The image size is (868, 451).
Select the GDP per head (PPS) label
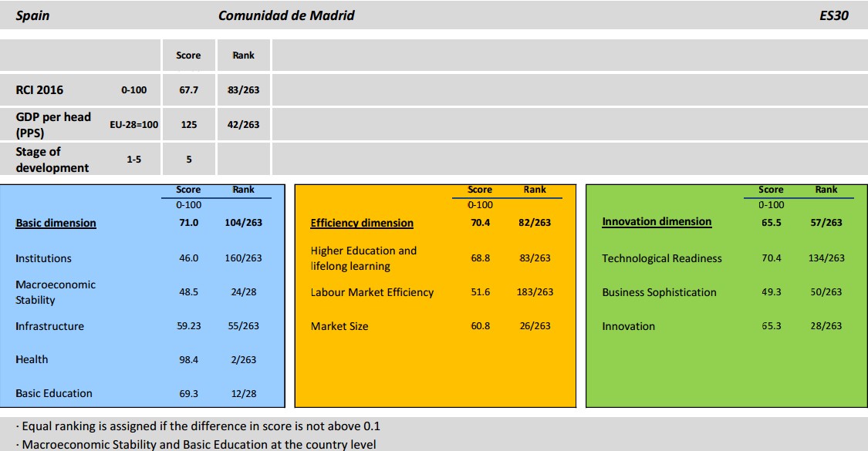pyautogui.click(x=52, y=124)
